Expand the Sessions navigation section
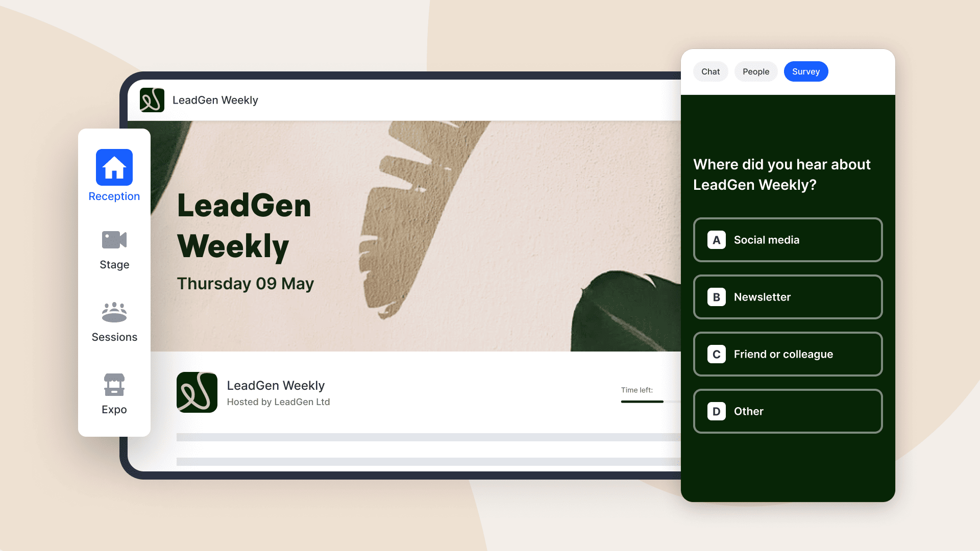Screen dimensions: 980x551 click(x=114, y=320)
